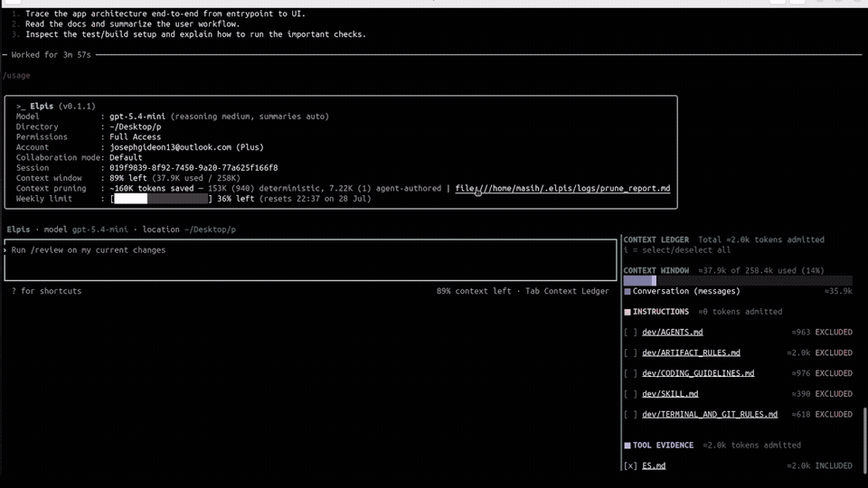Screen dimensions: 868x488
Task: Include dev/SKILL.md via its checkbox
Action: coord(630,394)
